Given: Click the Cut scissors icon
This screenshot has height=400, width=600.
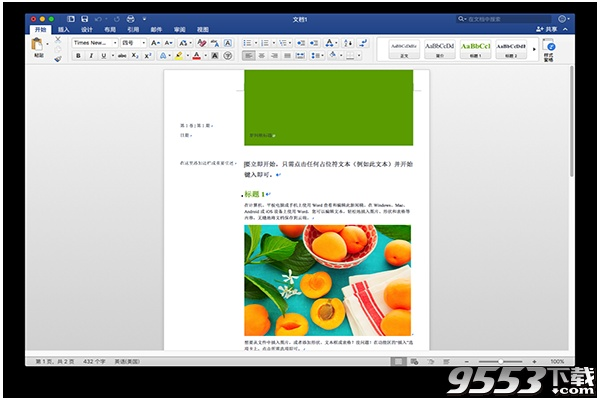Looking at the screenshot, I should pyautogui.click(x=58, y=41).
